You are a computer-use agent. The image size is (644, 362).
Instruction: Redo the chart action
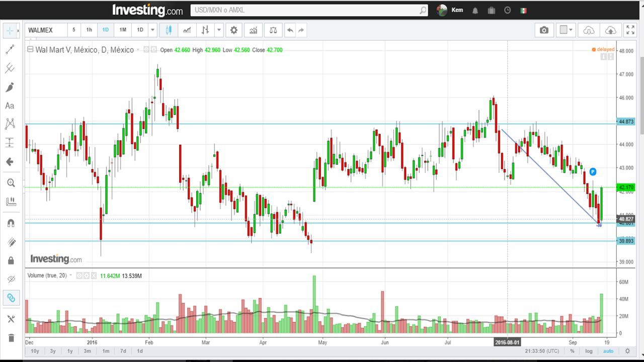(x=301, y=30)
